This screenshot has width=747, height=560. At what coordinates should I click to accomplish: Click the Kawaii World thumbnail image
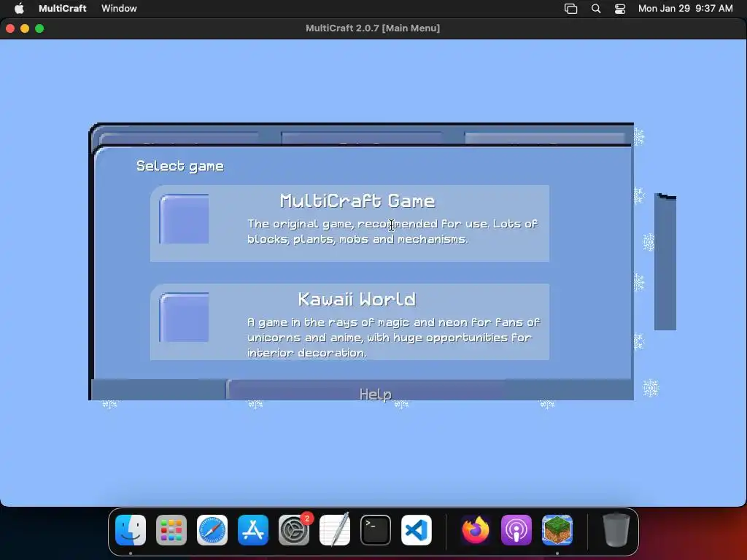184,318
